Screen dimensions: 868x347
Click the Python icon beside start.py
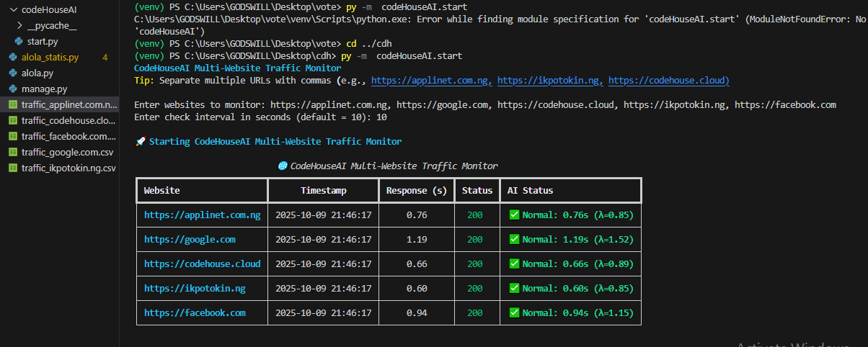[19, 41]
